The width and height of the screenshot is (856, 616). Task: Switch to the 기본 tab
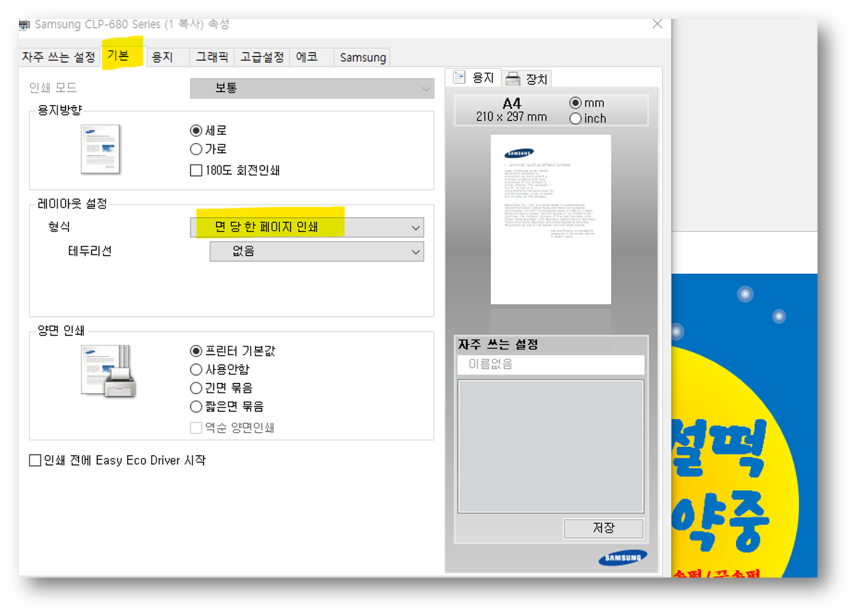[x=121, y=56]
